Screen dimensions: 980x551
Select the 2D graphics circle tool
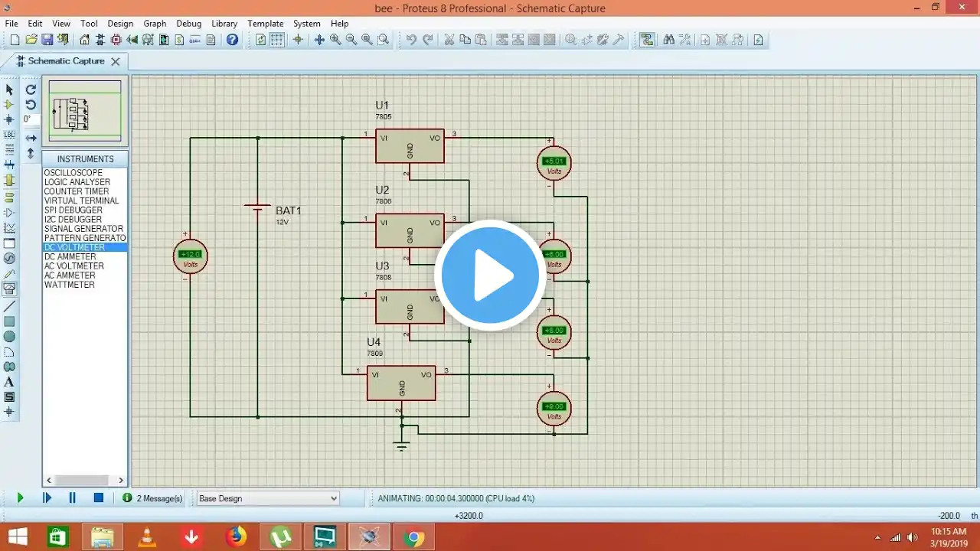pos(9,337)
